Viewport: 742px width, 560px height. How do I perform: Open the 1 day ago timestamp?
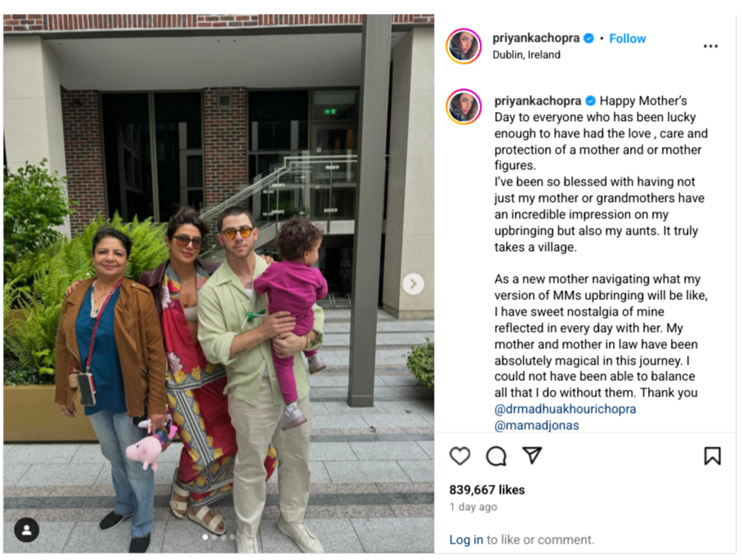[x=473, y=507]
